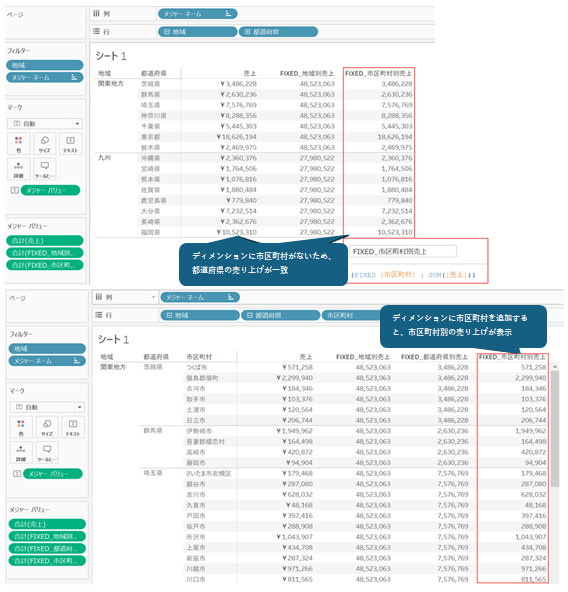Select the 地域 filter pill in upper Filters
568x592 pixels.
(x=45, y=65)
